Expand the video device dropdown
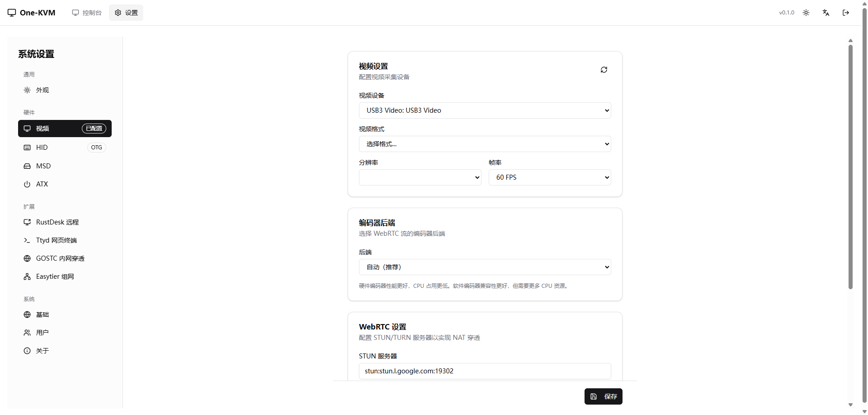 pos(485,110)
